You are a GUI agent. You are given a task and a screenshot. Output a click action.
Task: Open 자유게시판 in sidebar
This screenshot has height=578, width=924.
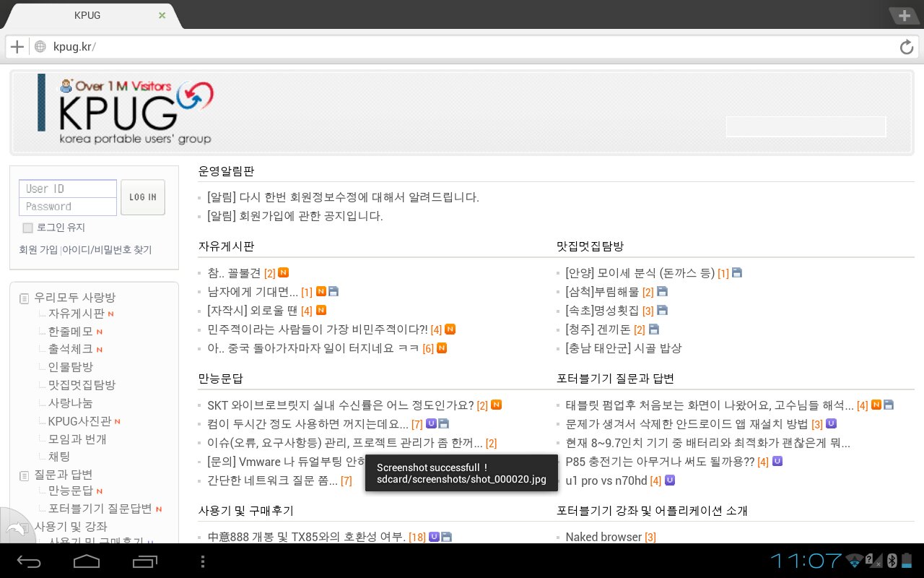77,314
